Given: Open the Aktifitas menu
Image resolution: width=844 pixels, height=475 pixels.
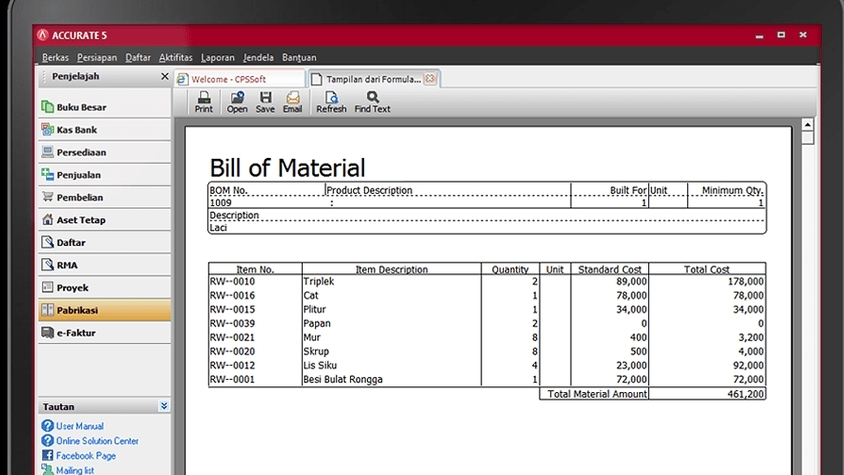Looking at the screenshot, I should (x=175, y=57).
